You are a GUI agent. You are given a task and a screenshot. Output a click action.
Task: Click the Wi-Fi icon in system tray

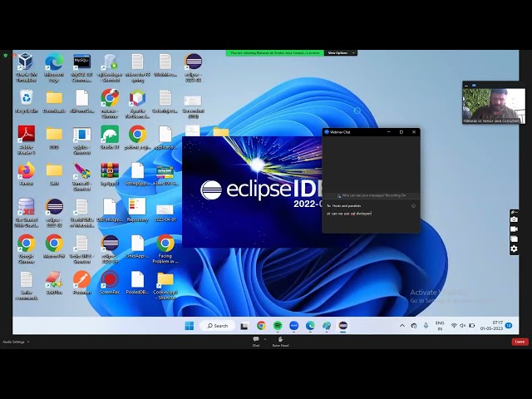(x=454, y=326)
